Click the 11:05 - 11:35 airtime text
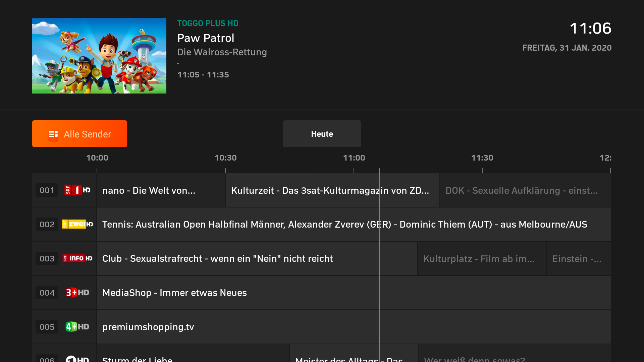644x362 pixels. [203, 75]
